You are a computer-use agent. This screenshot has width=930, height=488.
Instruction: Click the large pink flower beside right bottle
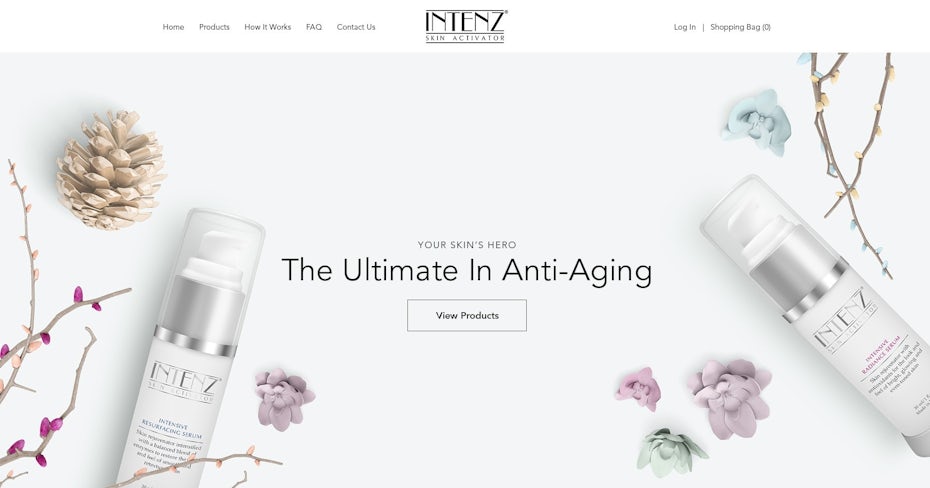tap(730, 397)
